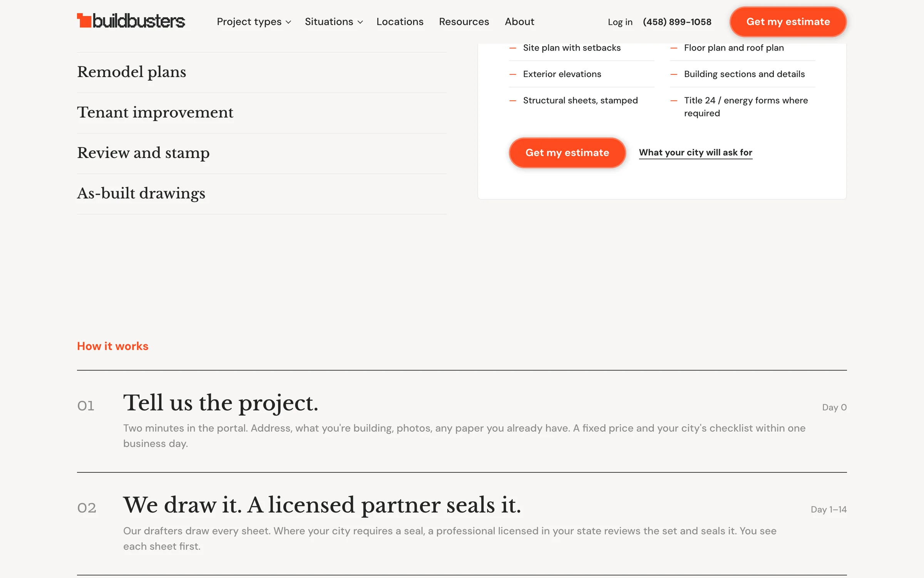Open What your city will ask for
The image size is (924, 578).
tap(695, 153)
